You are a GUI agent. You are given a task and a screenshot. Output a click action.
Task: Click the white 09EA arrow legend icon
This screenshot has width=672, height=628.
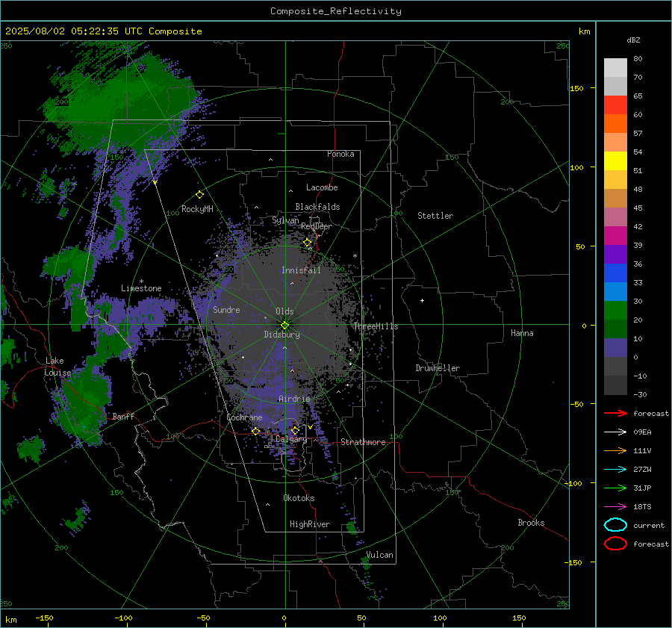[615, 432]
